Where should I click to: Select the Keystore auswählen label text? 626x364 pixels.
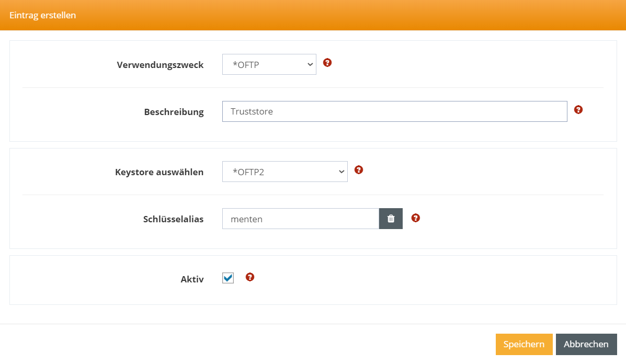[159, 172]
